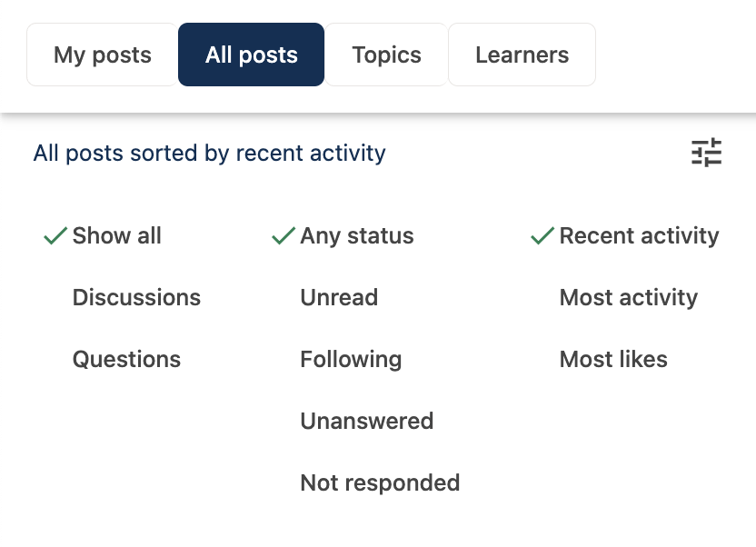The height and width of the screenshot is (547, 756).
Task: Sort posts by Most likes
Action: [x=613, y=360]
